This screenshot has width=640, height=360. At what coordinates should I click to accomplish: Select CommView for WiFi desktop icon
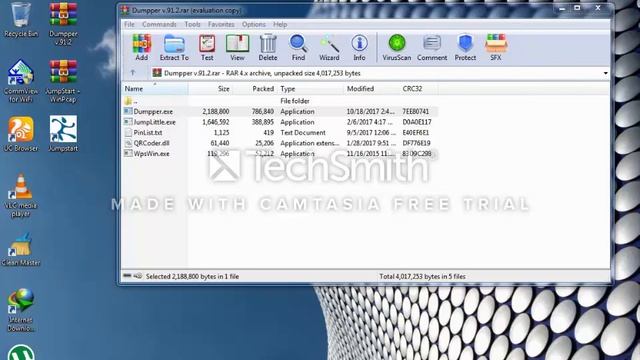click(x=21, y=81)
